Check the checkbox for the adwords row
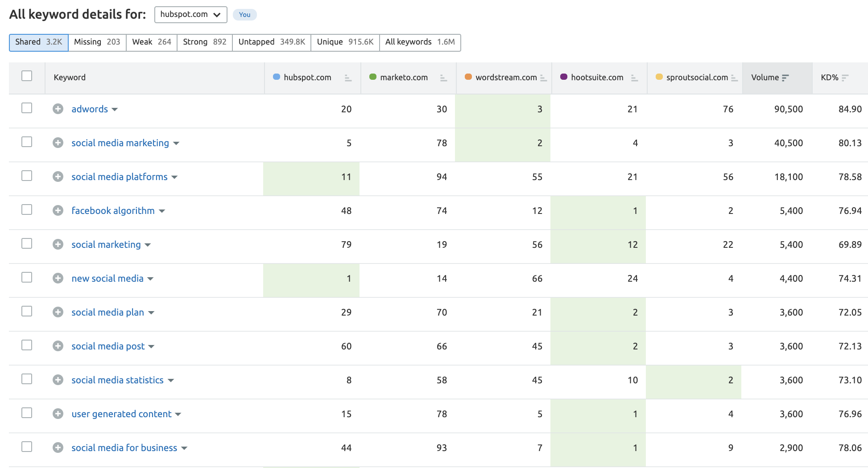Viewport: 868px width, 468px height. (27, 108)
